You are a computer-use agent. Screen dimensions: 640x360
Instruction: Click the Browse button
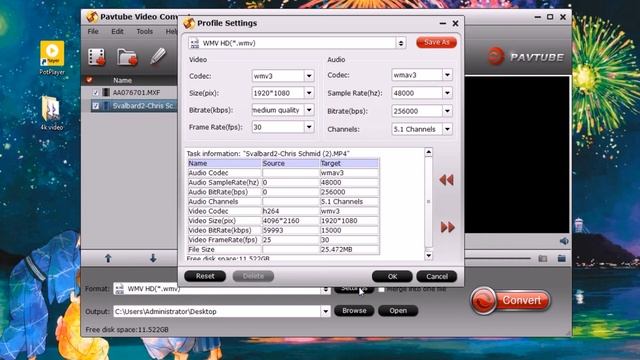click(354, 311)
